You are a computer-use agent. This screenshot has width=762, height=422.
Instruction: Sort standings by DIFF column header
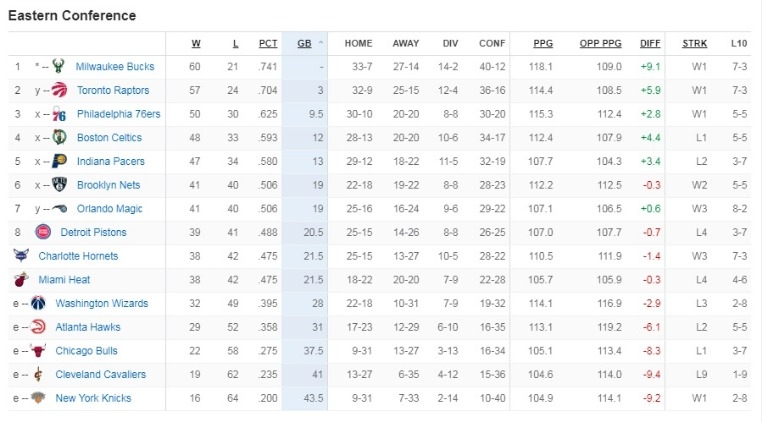tap(650, 44)
